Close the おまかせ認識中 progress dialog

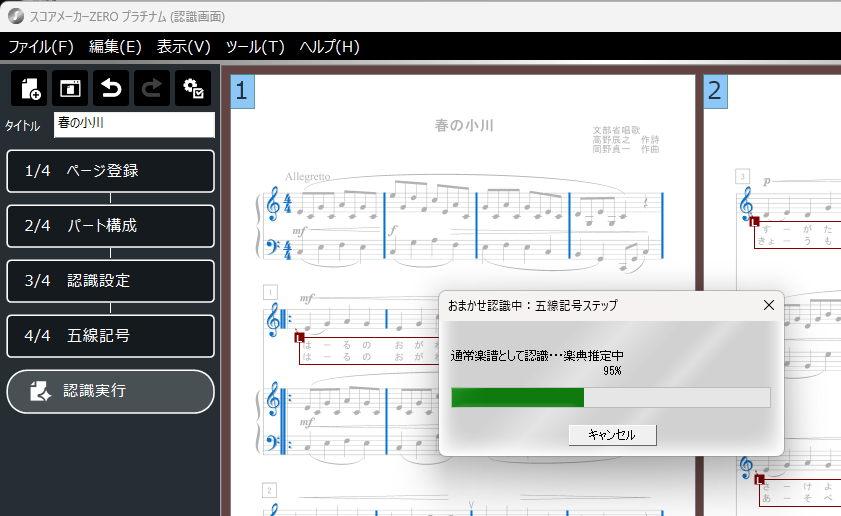coord(768,305)
